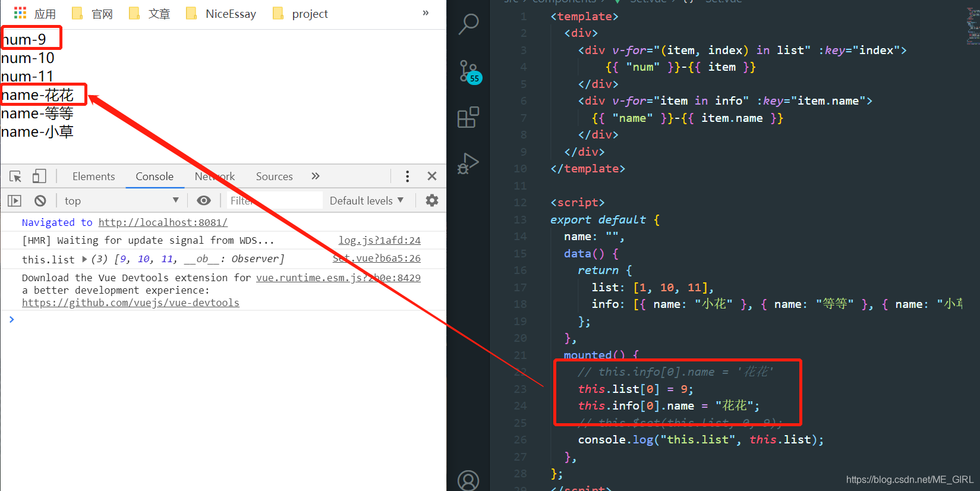This screenshot has height=491, width=980.
Task: Switch to the Sources tab
Action: (274, 177)
